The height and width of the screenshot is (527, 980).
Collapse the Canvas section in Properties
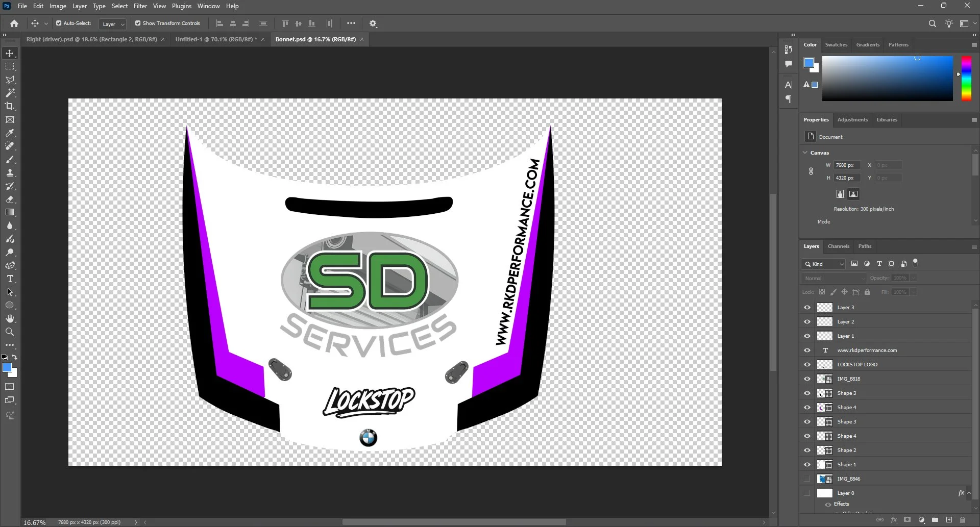click(x=805, y=153)
